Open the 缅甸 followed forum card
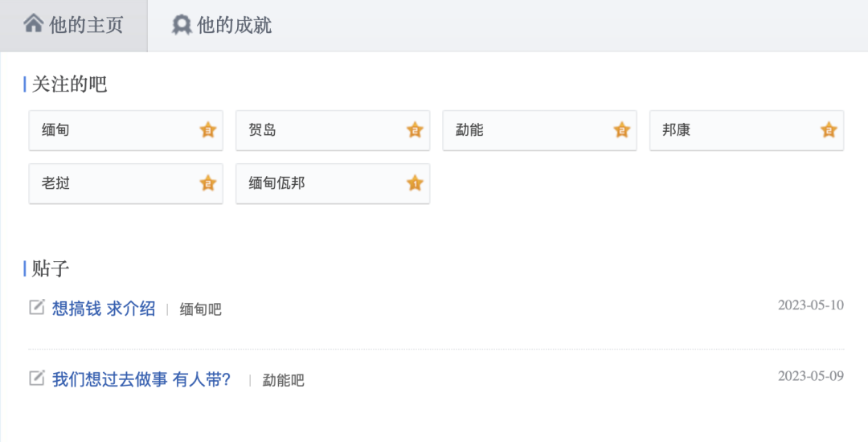 point(125,130)
